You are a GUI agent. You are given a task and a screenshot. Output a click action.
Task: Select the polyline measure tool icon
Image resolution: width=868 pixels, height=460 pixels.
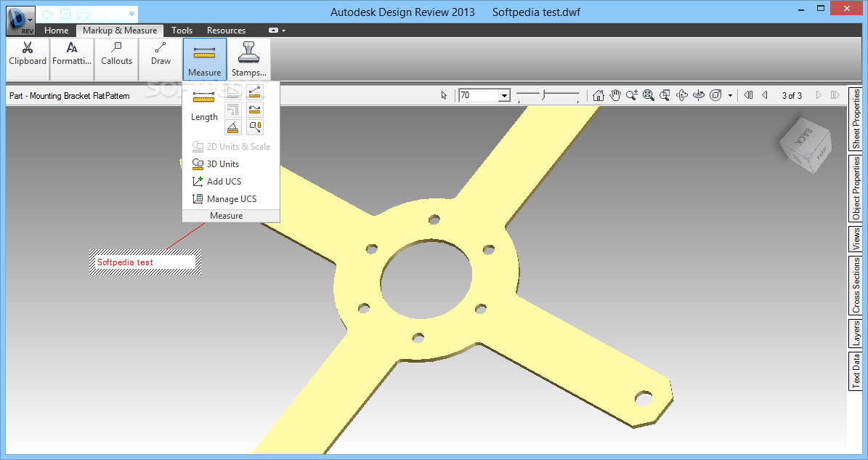coord(255,110)
